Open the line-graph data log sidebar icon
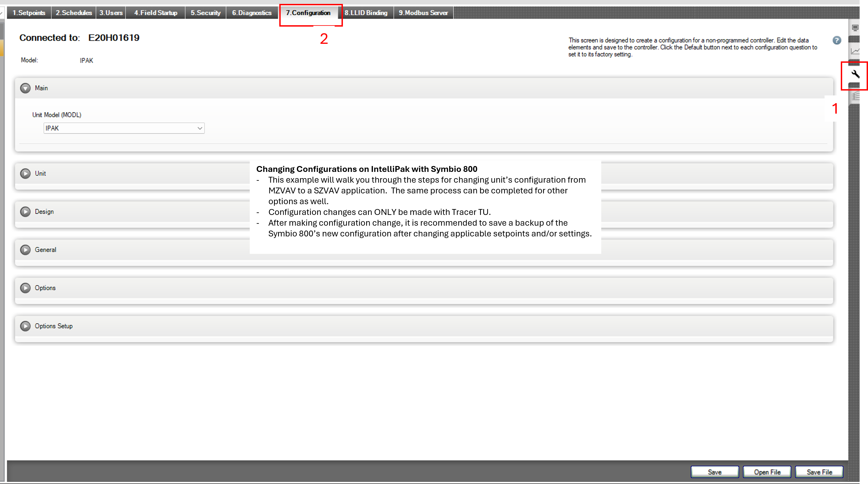 (x=855, y=51)
